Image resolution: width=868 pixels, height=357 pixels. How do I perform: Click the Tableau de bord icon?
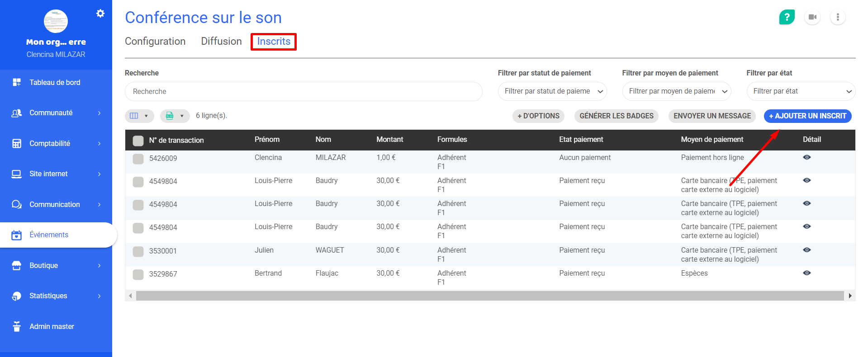pos(17,82)
